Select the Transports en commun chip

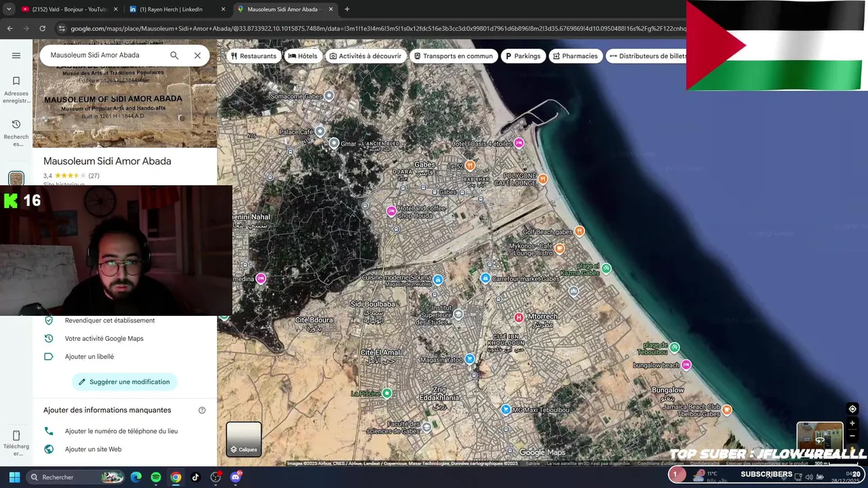(x=454, y=56)
